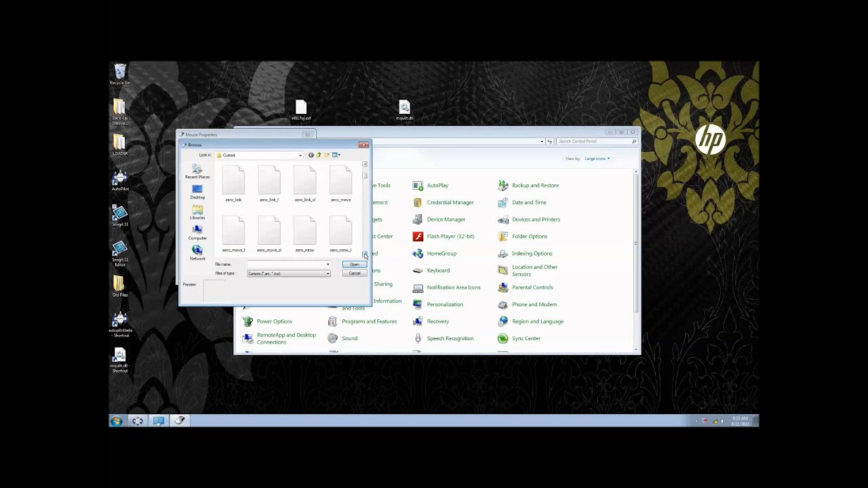Open HomeGroup in Control Panel

tap(435, 253)
